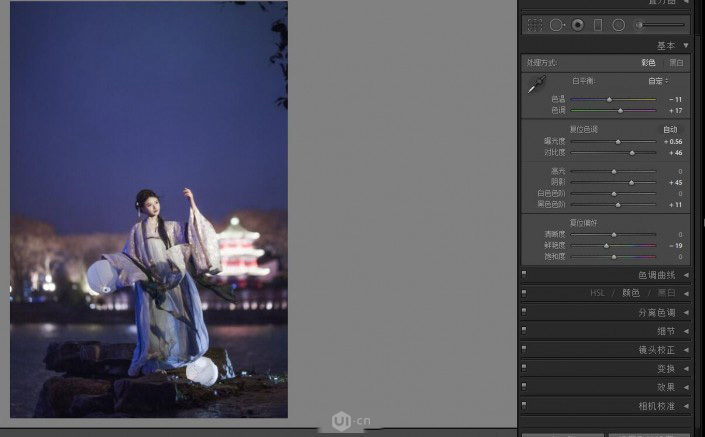Switch processing to 黑白 mode
The height and width of the screenshot is (437, 705).
tap(677, 63)
